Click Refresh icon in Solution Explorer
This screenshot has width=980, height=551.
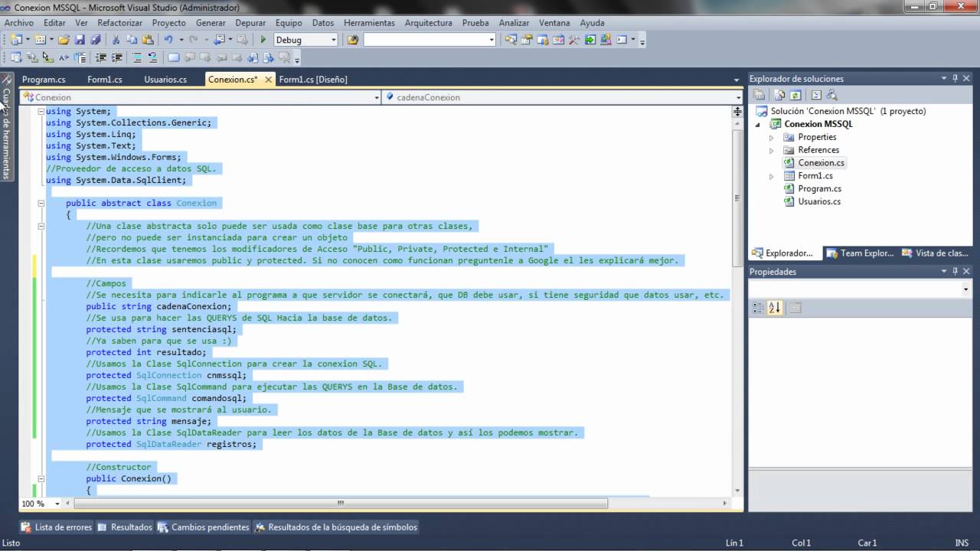795,95
